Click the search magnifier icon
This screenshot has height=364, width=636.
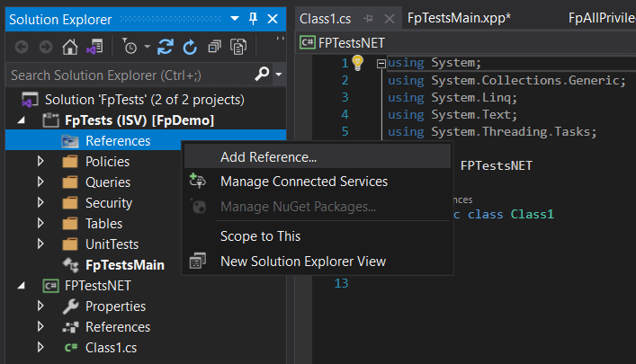click(262, 74)
